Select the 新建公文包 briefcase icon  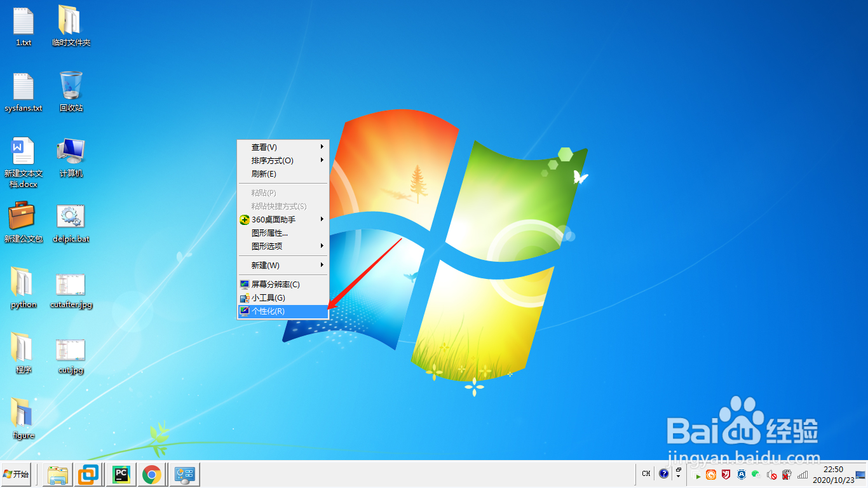tap(24, 223)
